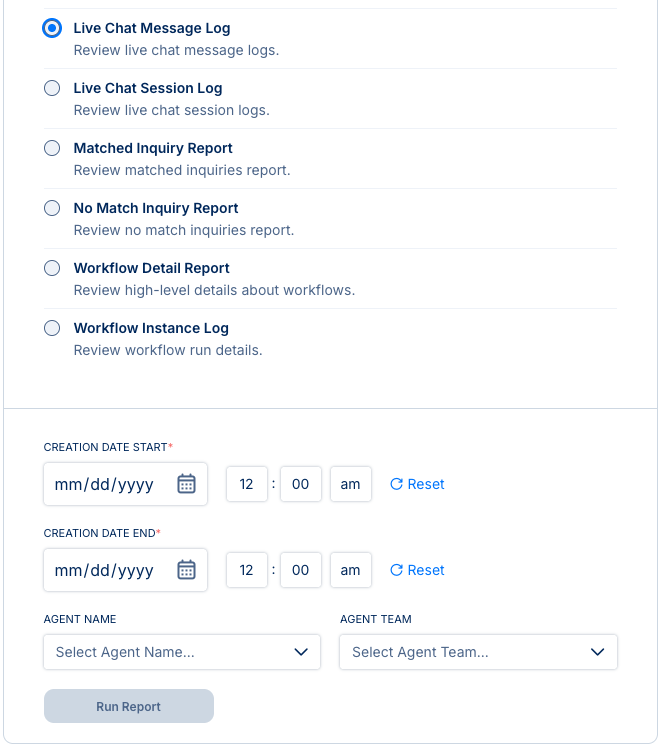Image resolution: width=665 pixels, height=751 pixels.
Task: Toggle am/pm field for end time
Action: [350, 570]
